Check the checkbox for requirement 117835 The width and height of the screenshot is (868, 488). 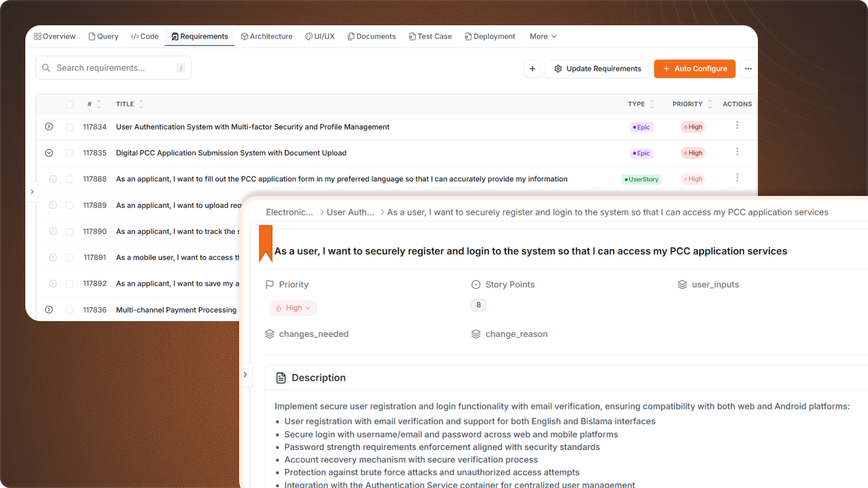click(70, 152)
